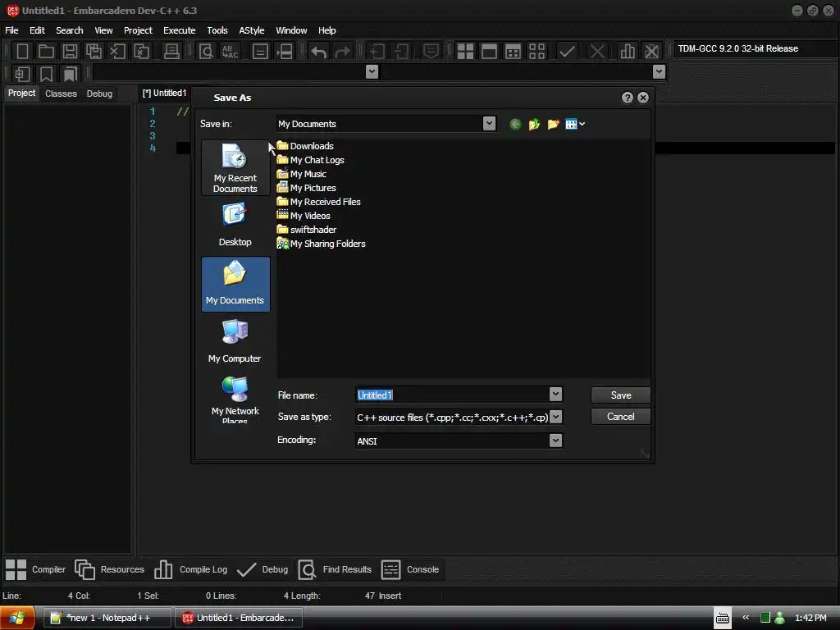Open the Tools menu
The height and width of the screenshot is (630, 840).
(217, 30)
